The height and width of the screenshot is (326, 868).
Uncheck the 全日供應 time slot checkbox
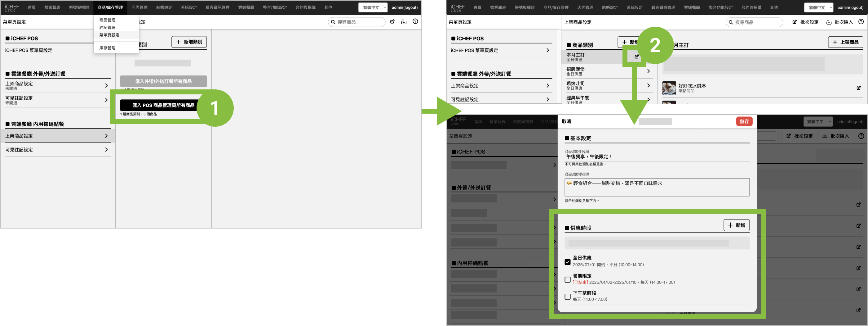tap(567, 262)
